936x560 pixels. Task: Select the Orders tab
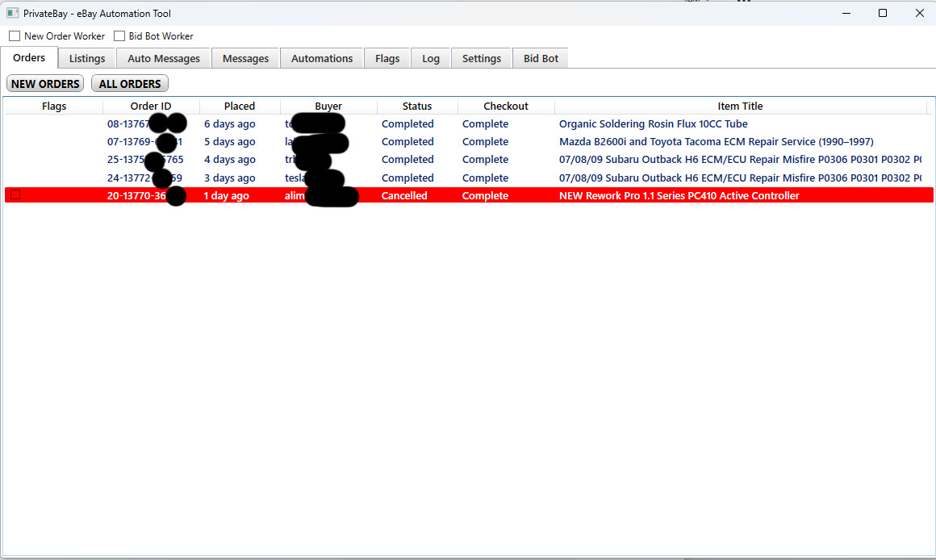click(x=29, y=57)
